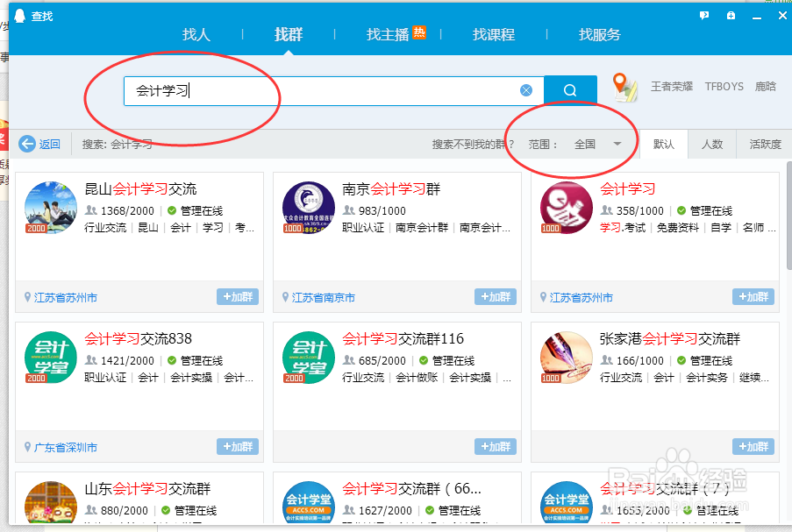
Task: Switch to the 找群 tab
Action: pyautogui.click(x=289, y=34)
